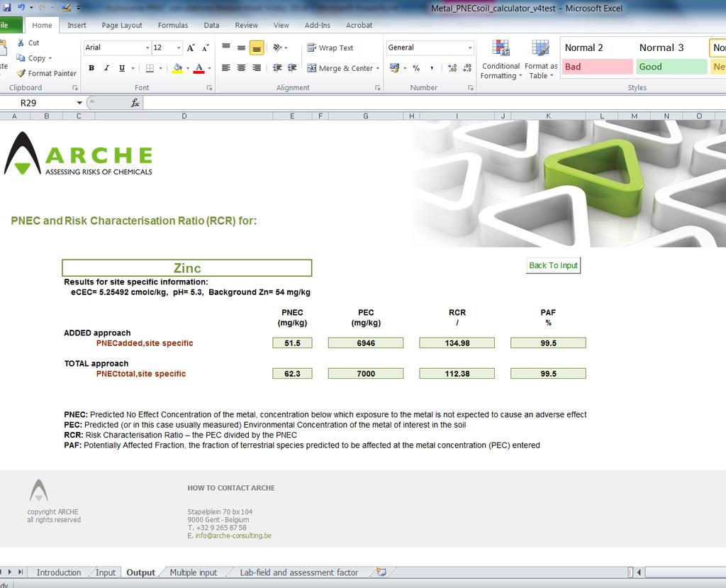Open the Copy dropdown arrow
The width and height of the screenshot is (726, 588).
pyautogui.click(x=50, y=58)
